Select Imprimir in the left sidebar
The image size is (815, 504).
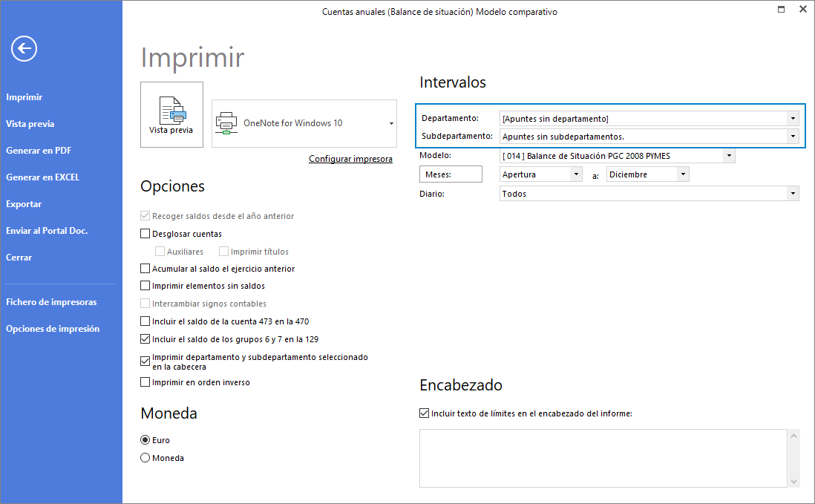click(24, 97)
